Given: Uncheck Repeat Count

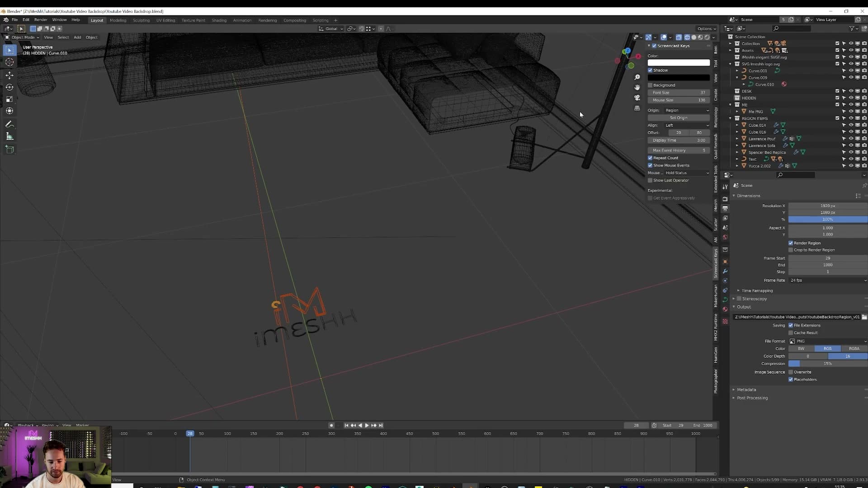Looking at the screenshot, I should [x=650, y=158].
